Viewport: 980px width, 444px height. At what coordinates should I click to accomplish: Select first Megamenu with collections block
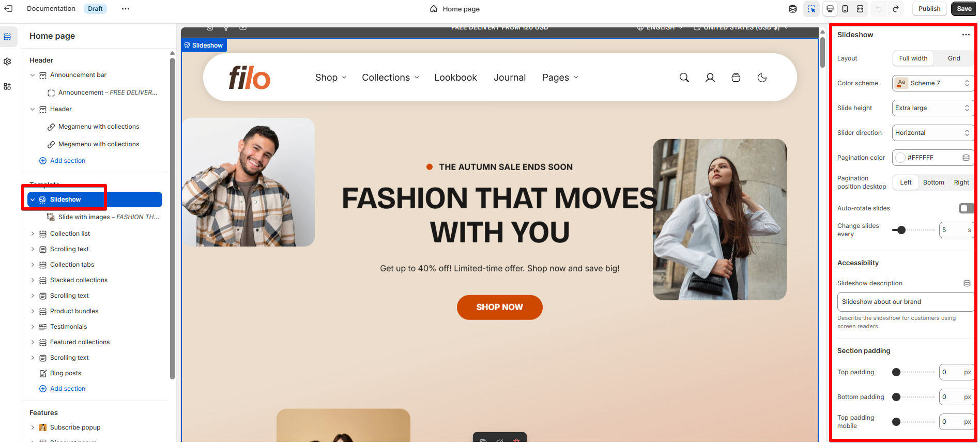coord(98,127)
